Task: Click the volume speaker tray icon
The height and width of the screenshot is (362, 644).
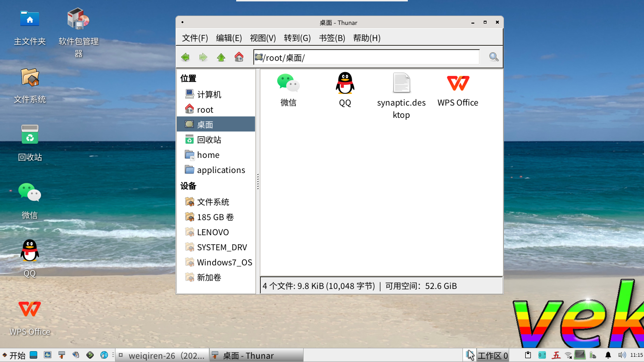Action: click(622, 355)
